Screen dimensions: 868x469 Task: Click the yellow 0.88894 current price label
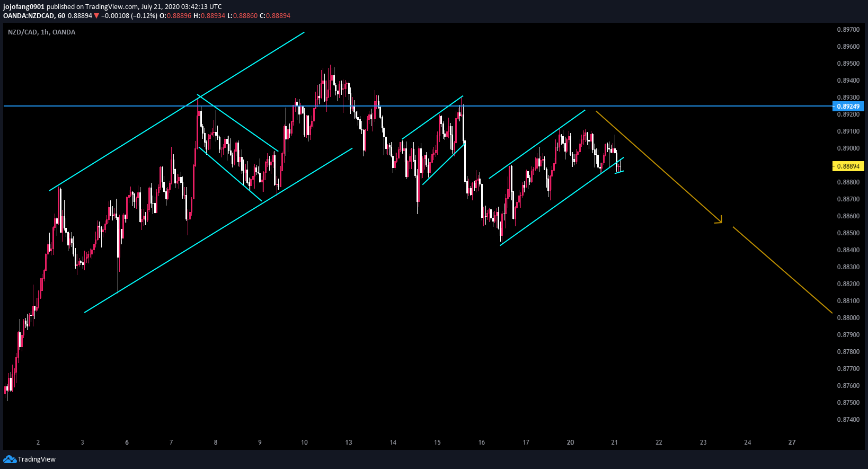point(848,166)
